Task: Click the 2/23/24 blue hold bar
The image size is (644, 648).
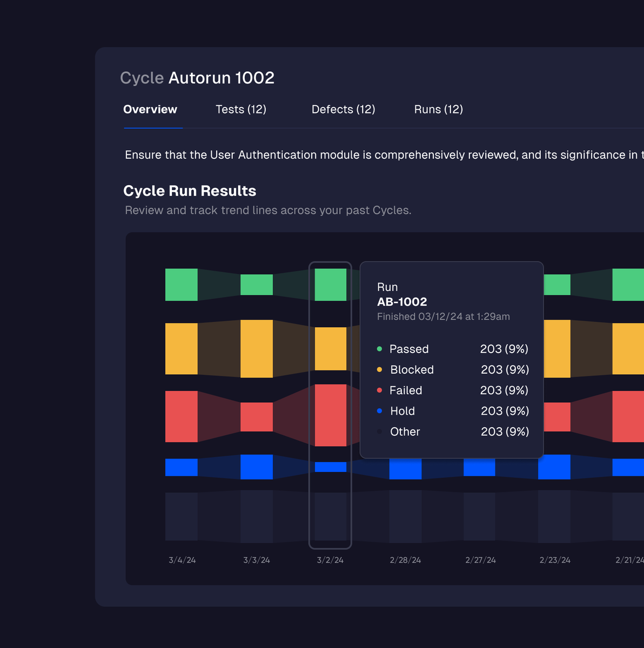Action: 554,467
